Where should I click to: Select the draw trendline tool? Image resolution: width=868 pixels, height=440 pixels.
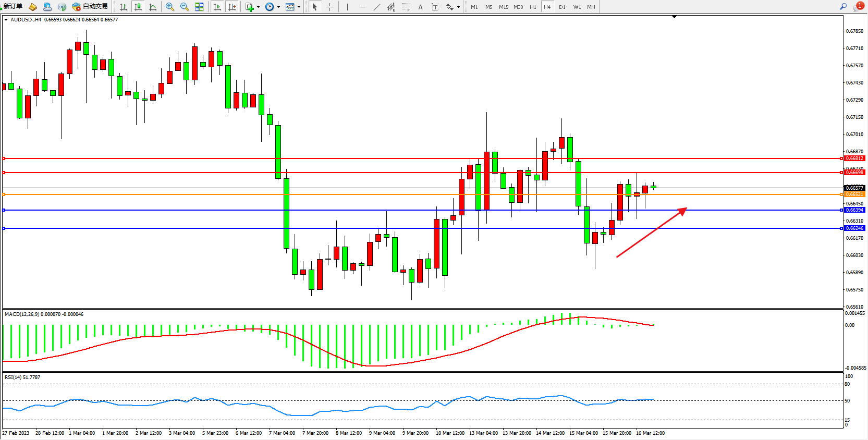[377, 7]
